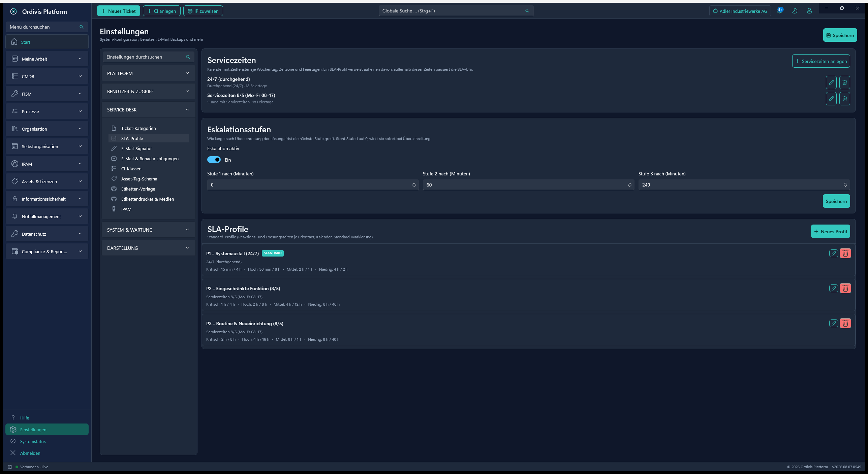868x474 pixels.
Task: Click Servicezeiten anlegen button
Action: [821, 61]
